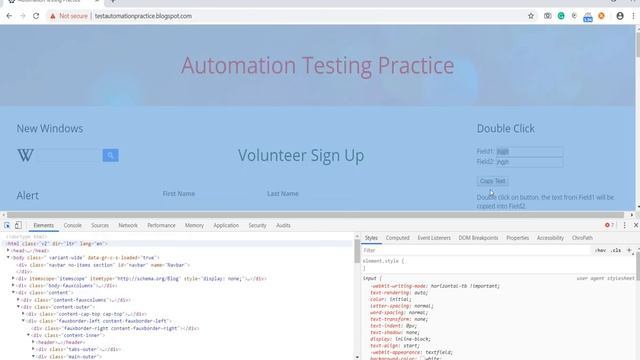Click the browser back arrow
This screenshot has width=640, height=360.
tap(9, 16)
